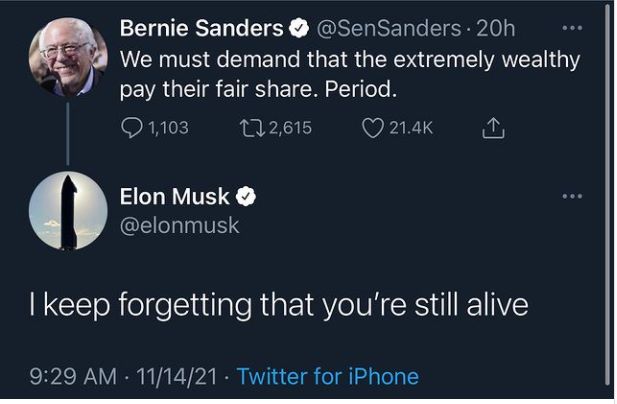
Task: Click the Twitter for iPhone link
Action: click(328, 377)
